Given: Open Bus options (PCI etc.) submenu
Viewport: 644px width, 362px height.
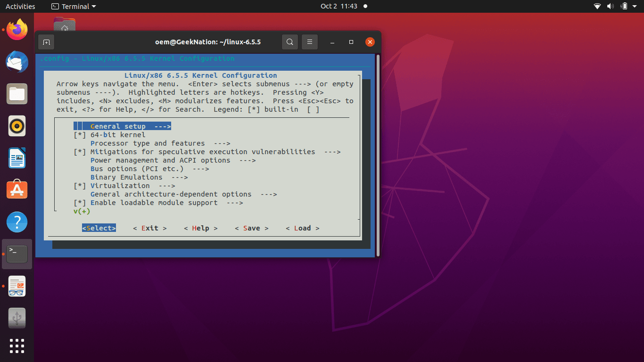Looking at the screenshot, I should 150,169.
